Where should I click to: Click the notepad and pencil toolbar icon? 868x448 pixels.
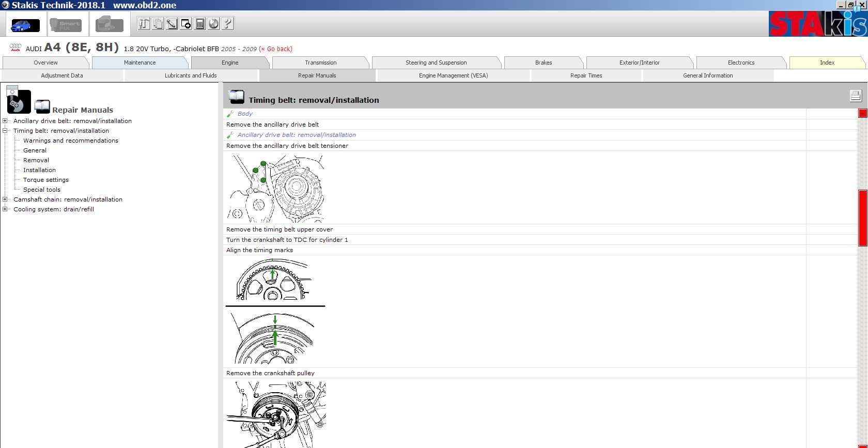click(x=172, y=24)
